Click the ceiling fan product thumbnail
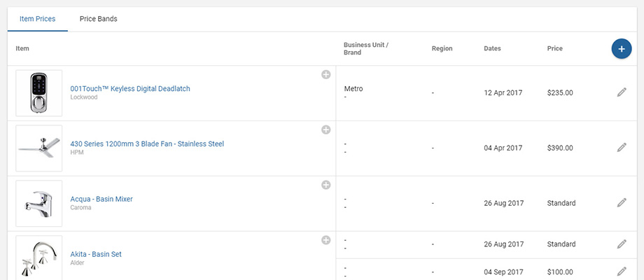This screenshot has width=644, height=280. click(x=39, y=148)
